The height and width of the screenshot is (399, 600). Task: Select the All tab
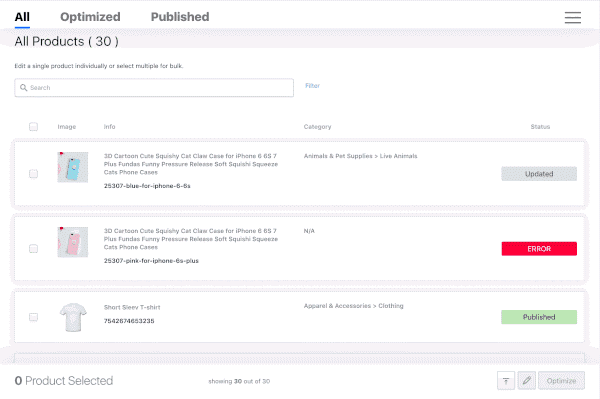coord(22,17)
